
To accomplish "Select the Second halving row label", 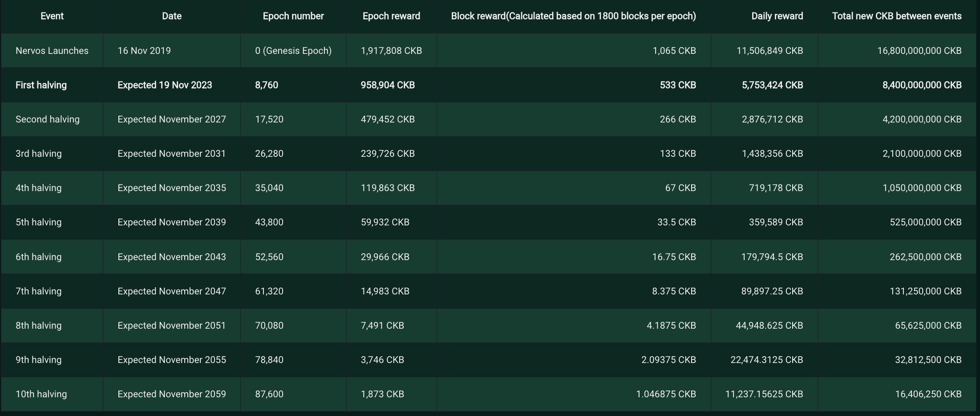I will click(x=47, y=119).
